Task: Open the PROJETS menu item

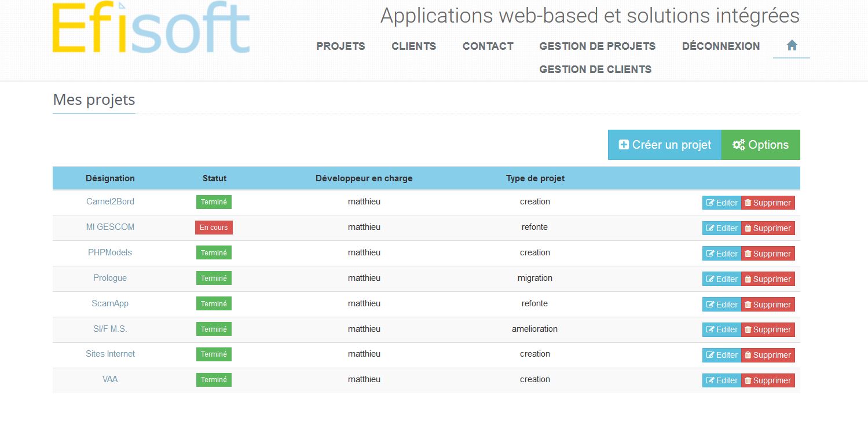Action: (340, 46)
